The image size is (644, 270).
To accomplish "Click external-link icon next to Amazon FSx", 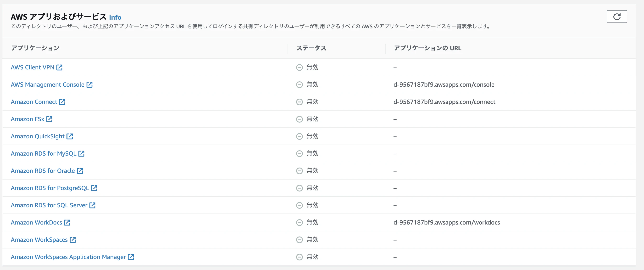I will (x=49, y=119).
